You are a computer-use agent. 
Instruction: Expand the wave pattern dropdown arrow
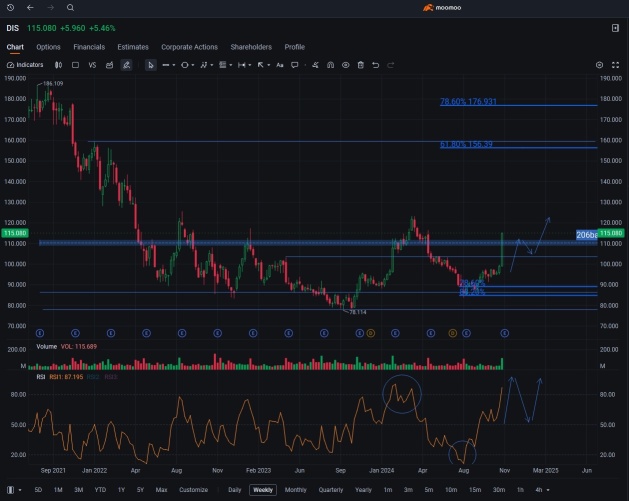(x=212, y=65)
